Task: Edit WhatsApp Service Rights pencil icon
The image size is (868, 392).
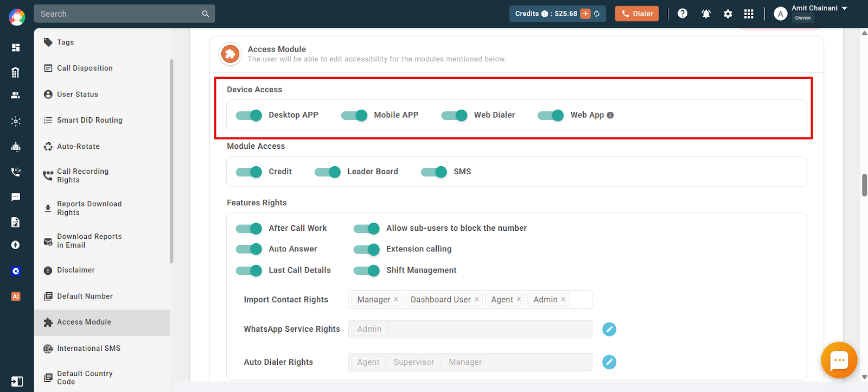Action: 609,329
